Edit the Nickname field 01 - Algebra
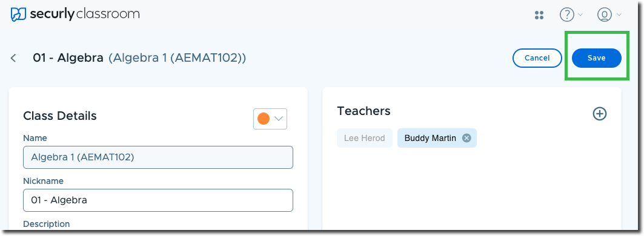Screen dimensions: 644x236 (158, 200)
